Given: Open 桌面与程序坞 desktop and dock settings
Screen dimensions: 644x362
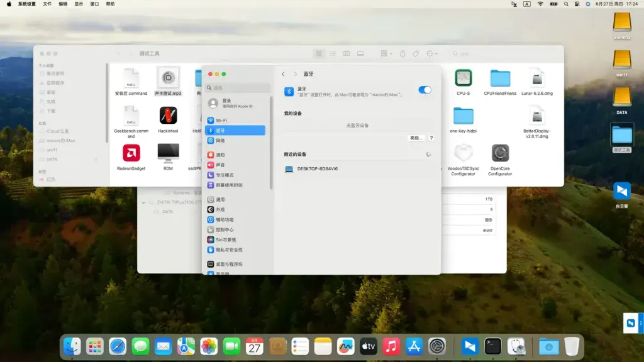Looking at the screenshot, I should point(235,264).
